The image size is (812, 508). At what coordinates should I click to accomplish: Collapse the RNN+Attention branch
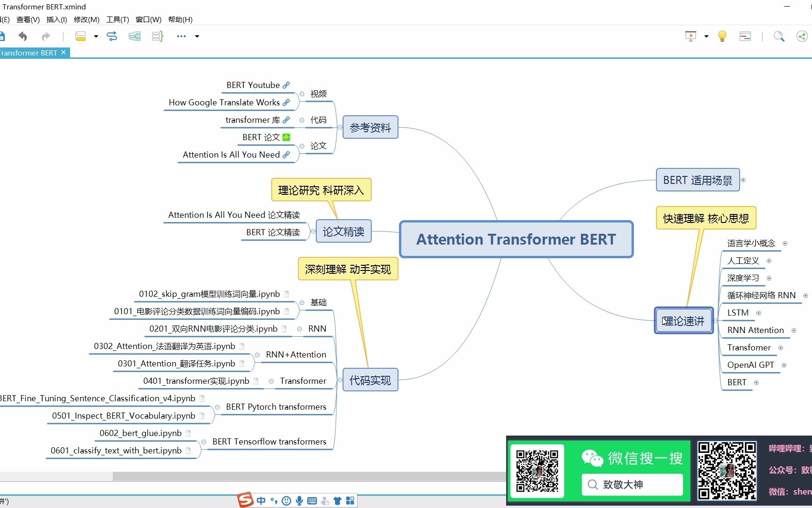pos(257,355)
